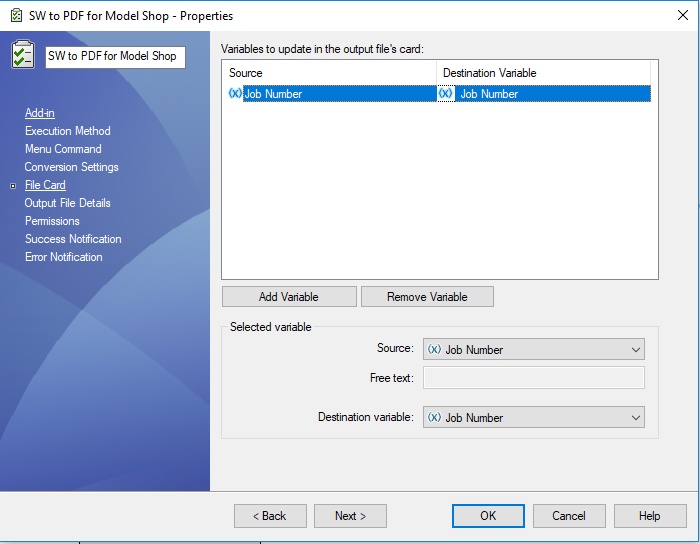This screenshot has height=544, width=700.
Task: Open Conversion Settings page
Action: click(71, 167)
